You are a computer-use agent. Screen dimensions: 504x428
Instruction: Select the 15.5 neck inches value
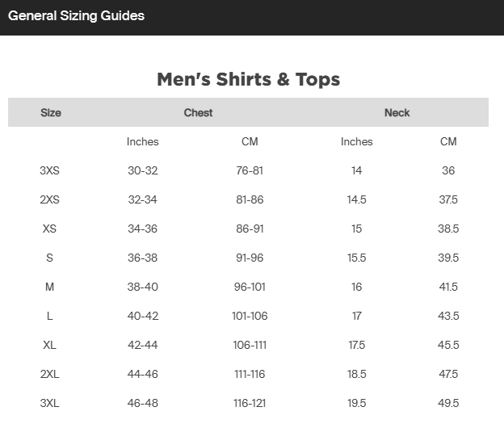tap(356, 258)
